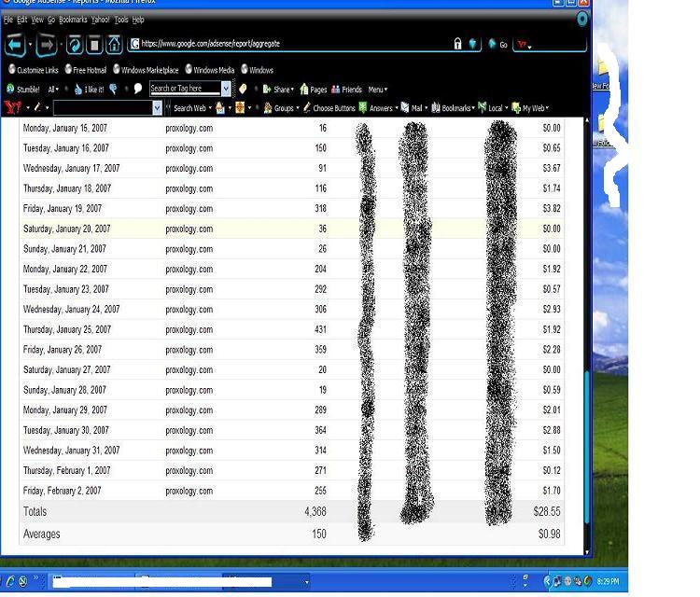
Task: Expand the Search or Tag dropdown
Action: 226,89
